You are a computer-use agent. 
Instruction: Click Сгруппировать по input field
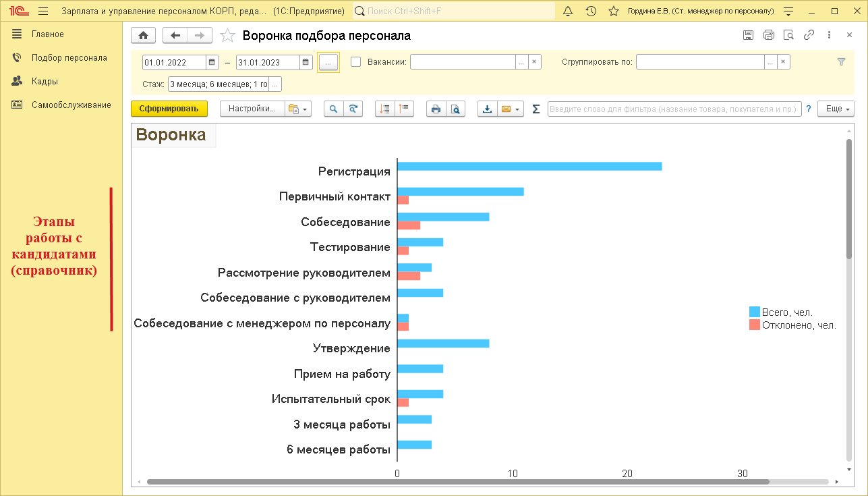coord(700,62)
